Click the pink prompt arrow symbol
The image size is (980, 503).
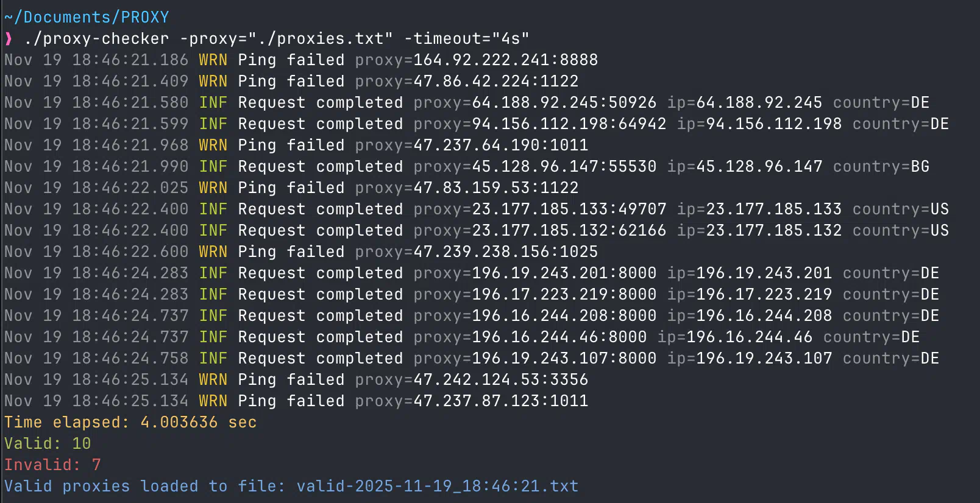[x=9, y=39]
